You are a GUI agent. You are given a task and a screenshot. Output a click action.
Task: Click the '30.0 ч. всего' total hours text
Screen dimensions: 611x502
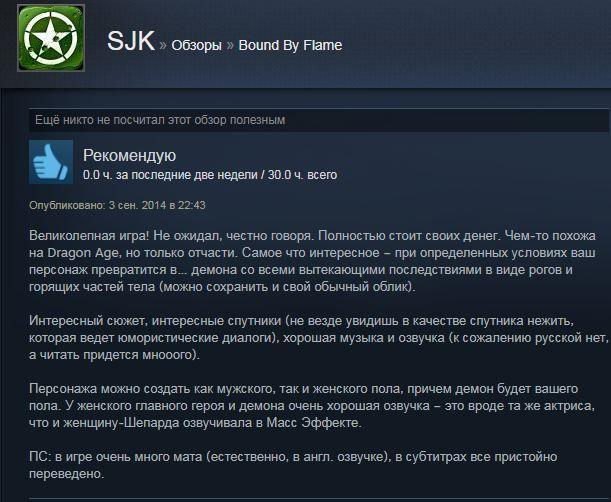302,175
